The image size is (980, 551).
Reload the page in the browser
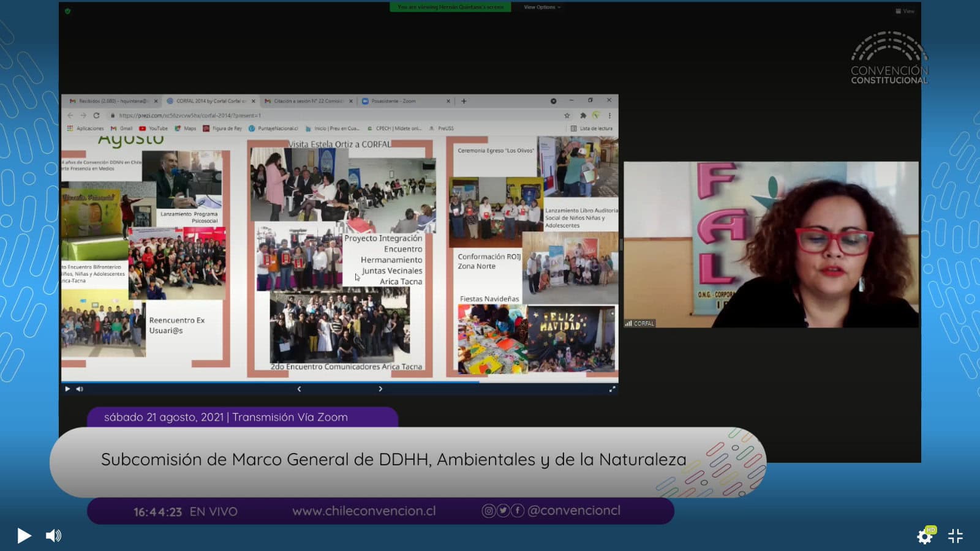(96, 115)
